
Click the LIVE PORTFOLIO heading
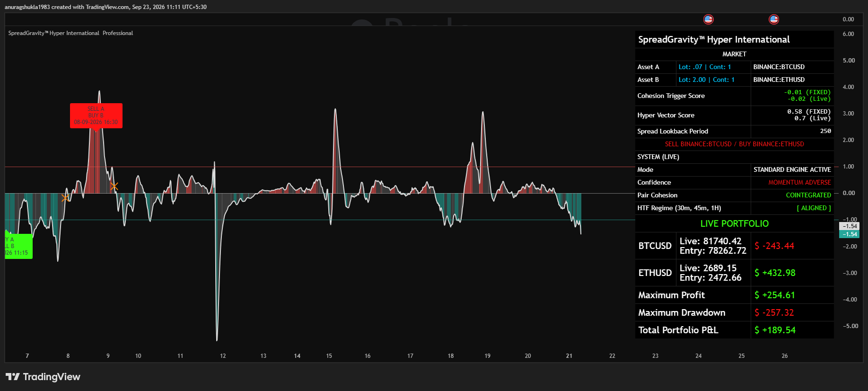click(734, 224)
